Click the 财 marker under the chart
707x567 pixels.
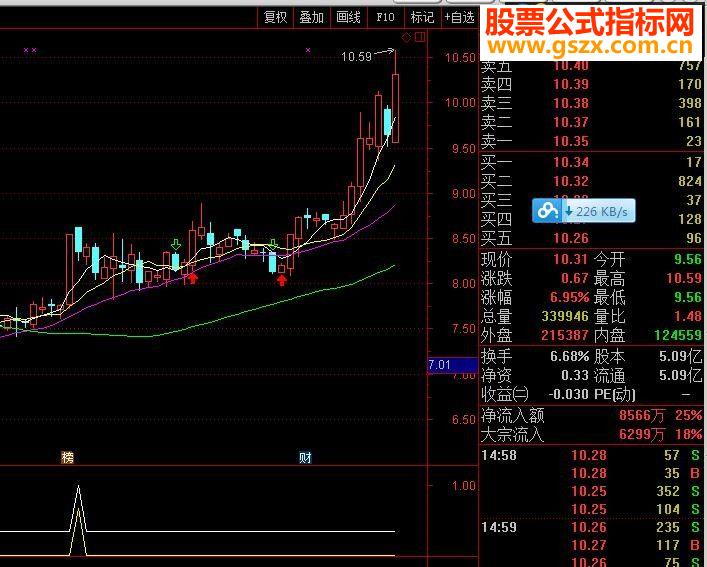(x=305, y=458)
